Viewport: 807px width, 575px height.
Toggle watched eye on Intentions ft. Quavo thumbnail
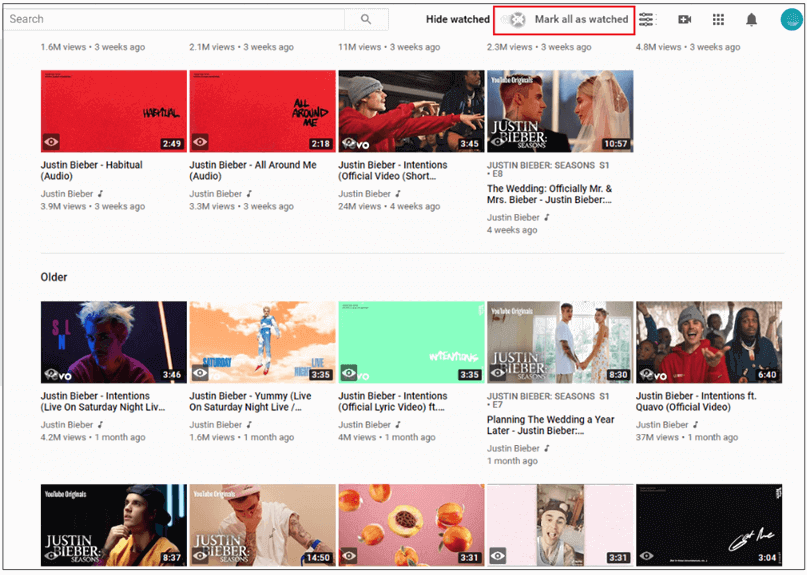(x=646, y=373)
